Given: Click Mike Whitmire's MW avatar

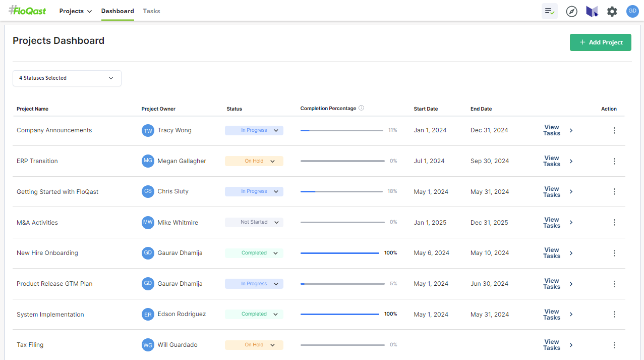Looking at the screenshot, I should [x=148, y=222].
